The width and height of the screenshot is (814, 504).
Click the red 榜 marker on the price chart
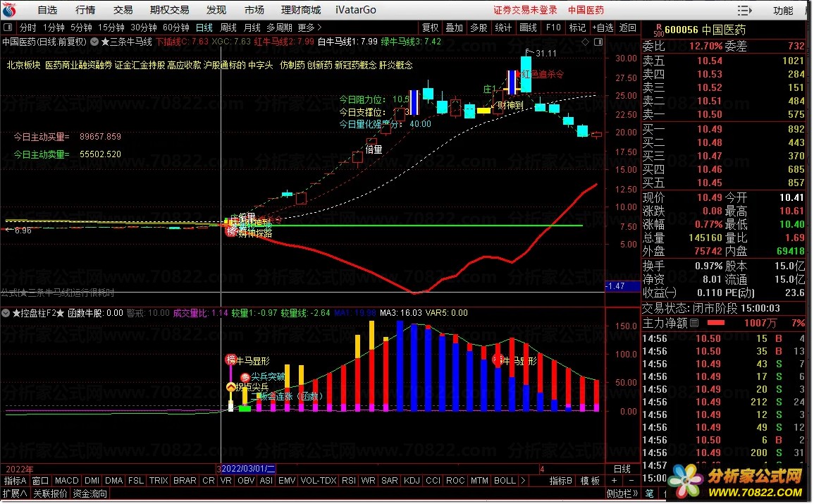tap(231, 231)
